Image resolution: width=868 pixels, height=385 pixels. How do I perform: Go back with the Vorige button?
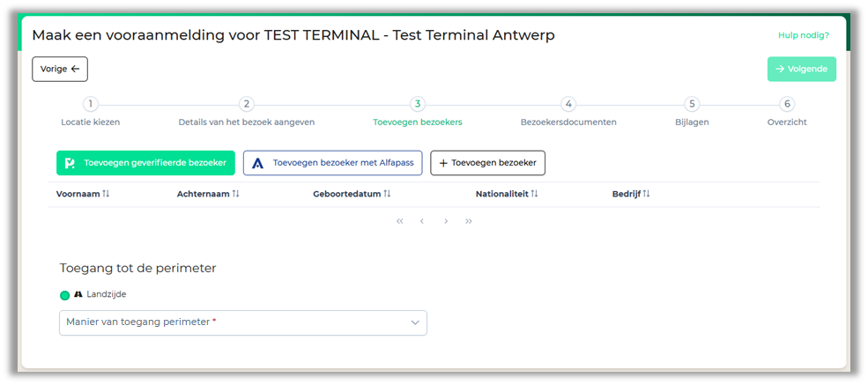pyautogui.click(x=60, y=69)
